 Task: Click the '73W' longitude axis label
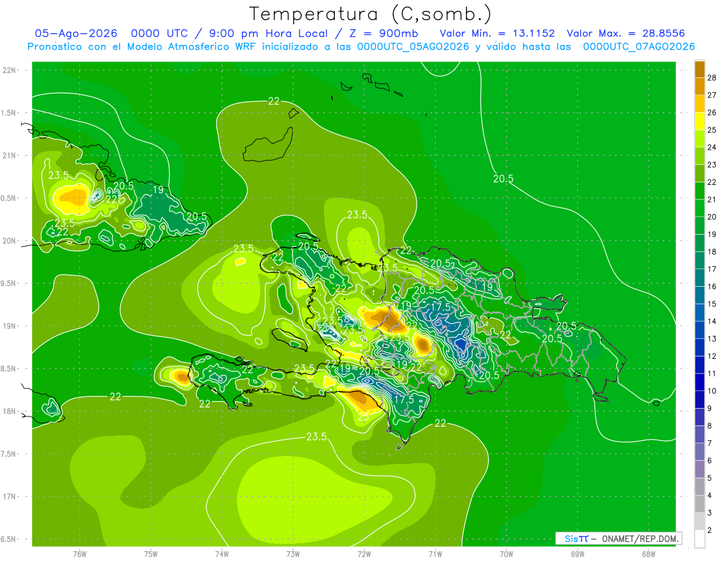point(293,554)
